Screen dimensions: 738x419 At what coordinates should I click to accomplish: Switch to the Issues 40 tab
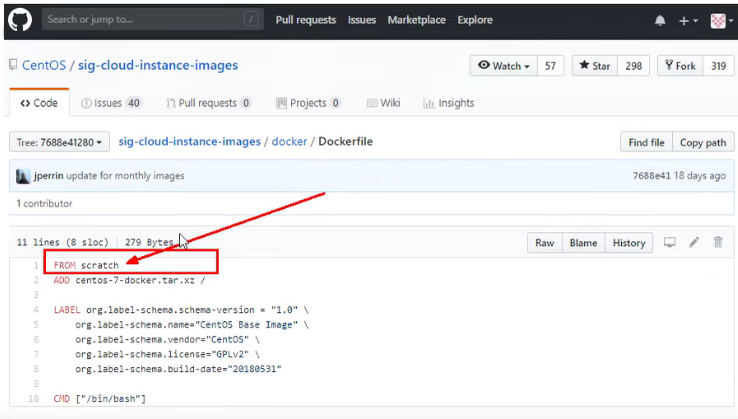pos(111,103)
